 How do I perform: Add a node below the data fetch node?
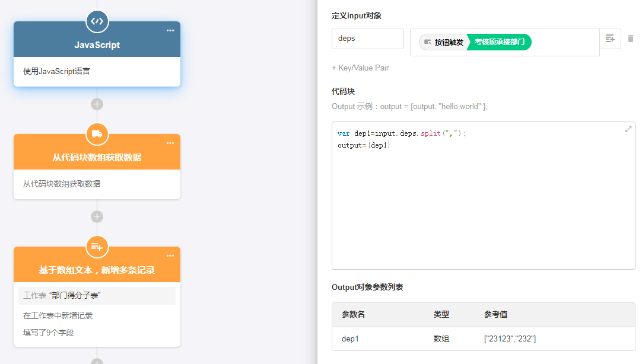click(97, 216)
